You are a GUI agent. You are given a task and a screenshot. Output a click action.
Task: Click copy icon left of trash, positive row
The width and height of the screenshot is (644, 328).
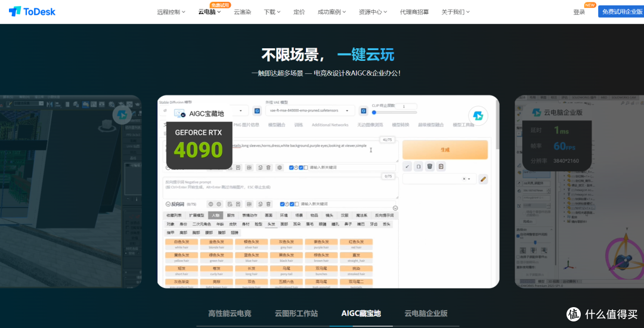point(260,168)
